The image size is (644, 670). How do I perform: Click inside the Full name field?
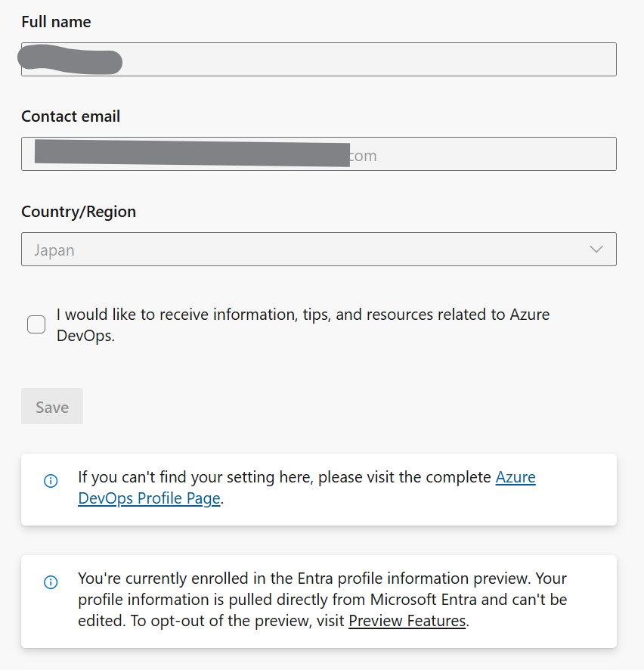(x=318, y=60)
